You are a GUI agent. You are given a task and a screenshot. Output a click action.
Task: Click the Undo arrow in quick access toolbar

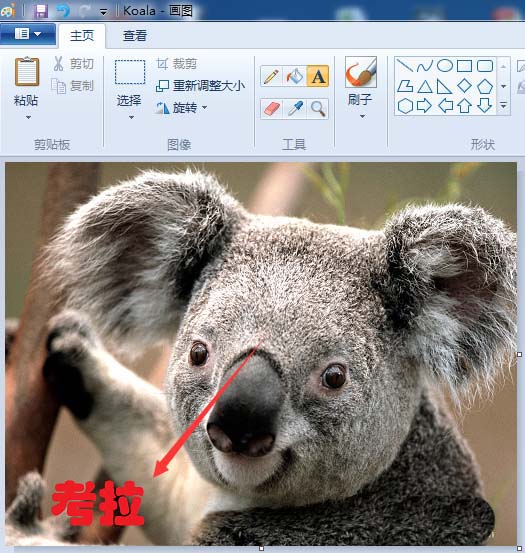pos(63,11)
